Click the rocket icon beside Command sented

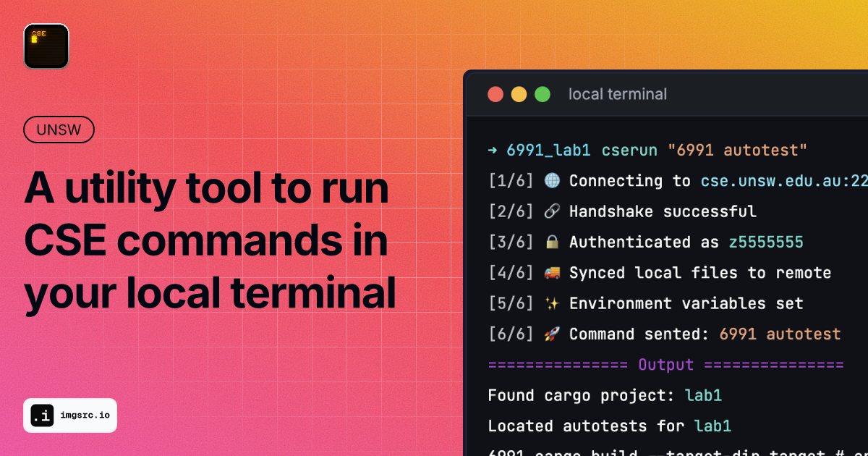click(551, 334)
